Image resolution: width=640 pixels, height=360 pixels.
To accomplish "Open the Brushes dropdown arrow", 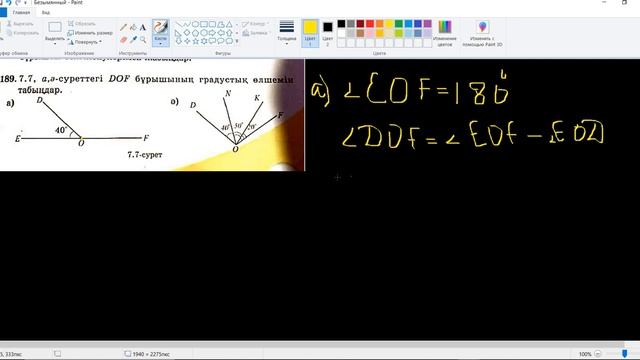I will [x=160, y=44].
